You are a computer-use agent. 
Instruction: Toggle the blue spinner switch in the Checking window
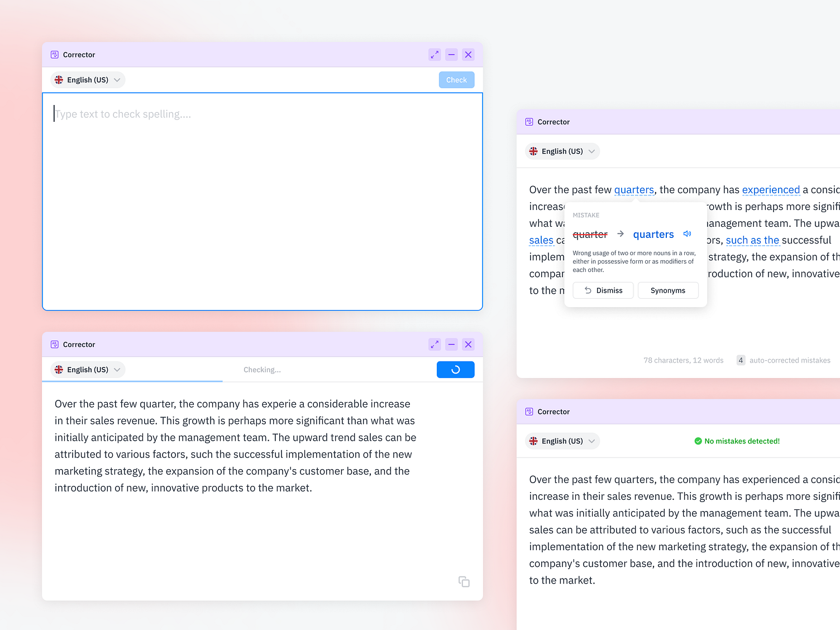coord(455,369)
